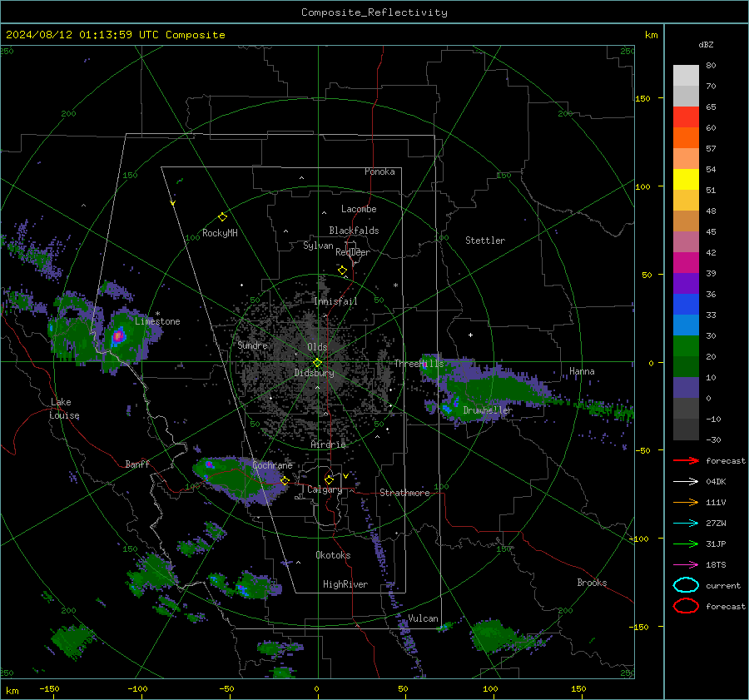This screenshot has width=749, height=700.
Task: Click the red forecast ellipse legend icon
Action: 686,606
